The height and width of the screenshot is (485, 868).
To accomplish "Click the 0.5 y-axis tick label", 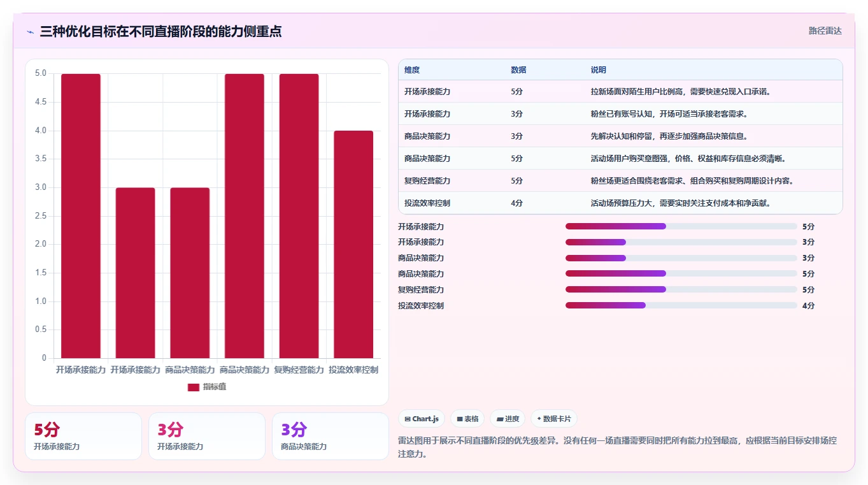I will pyautogui.click(x=41, y=329).
